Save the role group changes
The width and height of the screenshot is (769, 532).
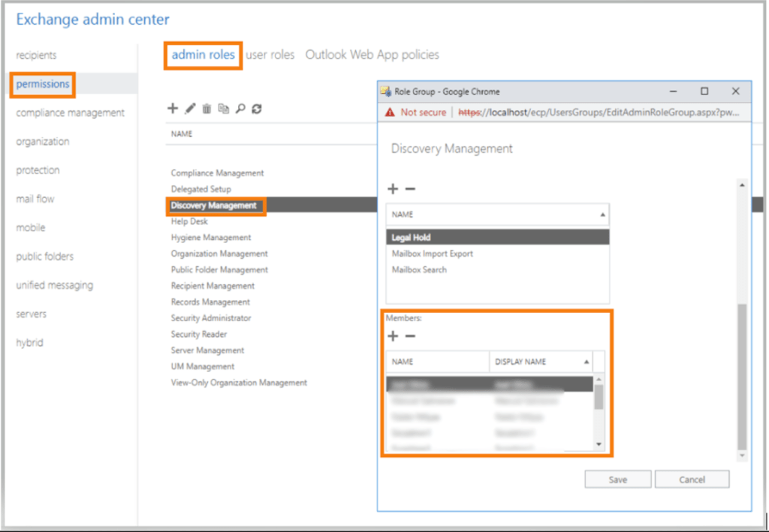click(x=618, y=479)
